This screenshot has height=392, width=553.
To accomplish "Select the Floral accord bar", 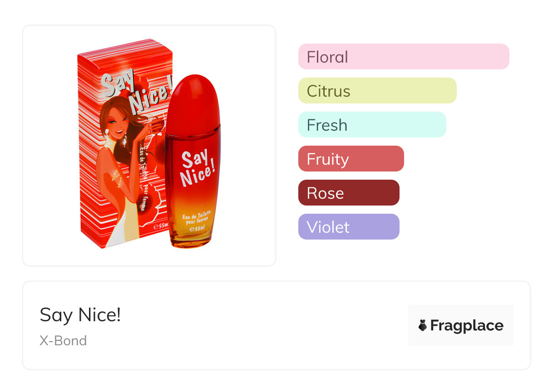I will coord(403,57).
